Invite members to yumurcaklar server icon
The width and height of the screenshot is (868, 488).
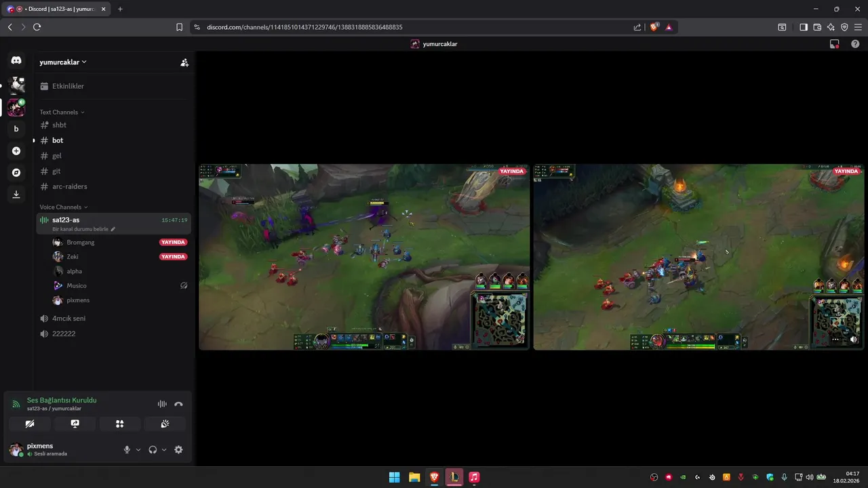tap(184, 62)
